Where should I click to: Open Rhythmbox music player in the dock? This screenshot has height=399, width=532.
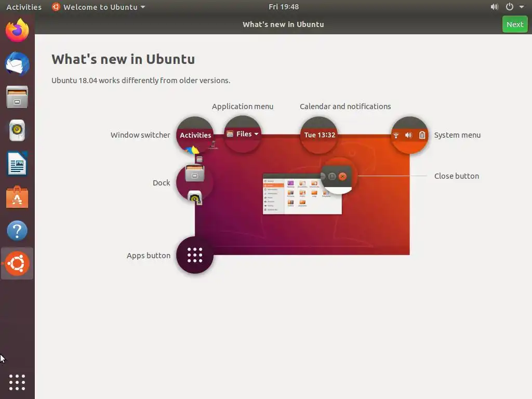point(17,130)
